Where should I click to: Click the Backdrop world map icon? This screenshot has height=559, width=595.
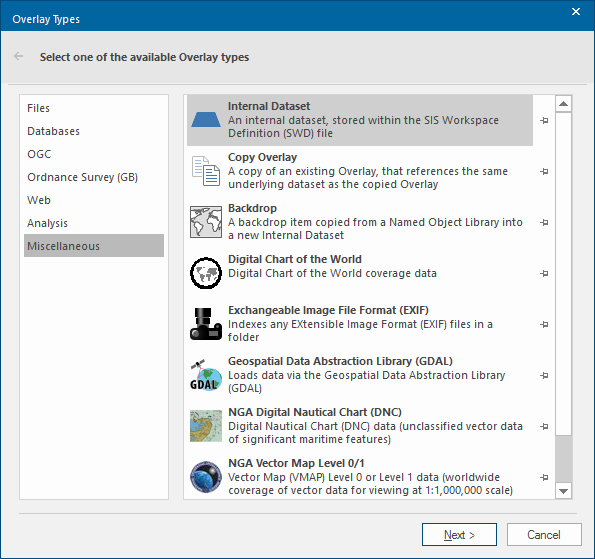(x=206, y=222)
